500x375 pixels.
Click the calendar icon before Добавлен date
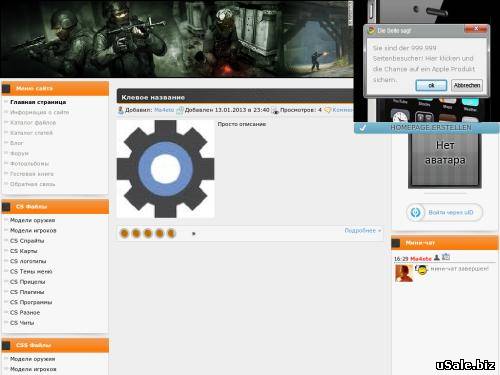point(180,110)
